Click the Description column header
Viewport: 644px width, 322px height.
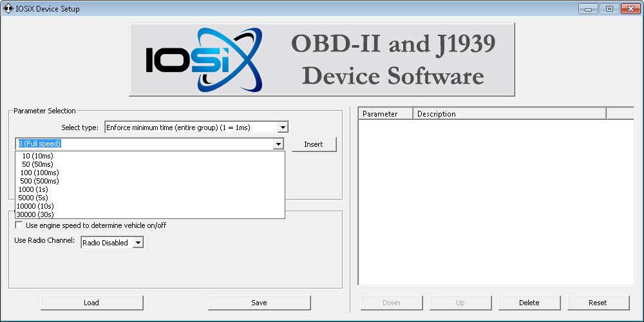(x=509, y=114)
